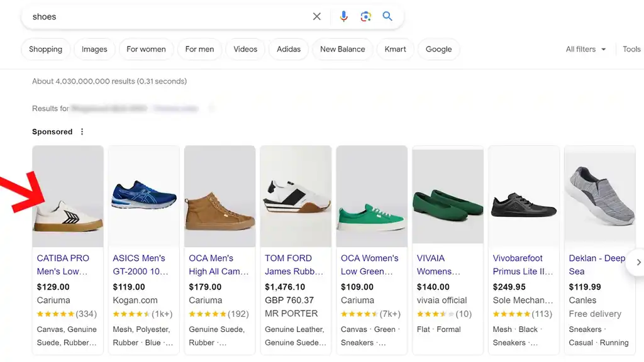Click the Flat · Formal attributes text
Screen dimensions: 644x362
[438, 329]
